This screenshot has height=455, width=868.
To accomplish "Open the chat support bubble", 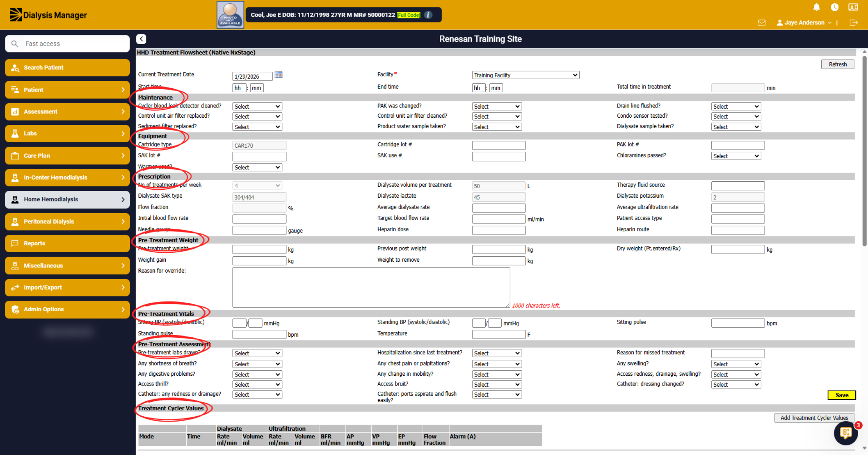I will 846,433.
